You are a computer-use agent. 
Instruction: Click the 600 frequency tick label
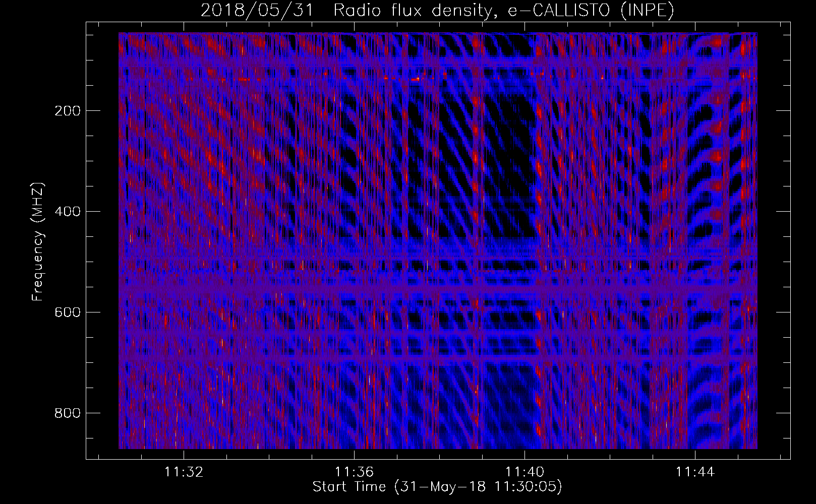pyautogui.click(x=67, y=312)
